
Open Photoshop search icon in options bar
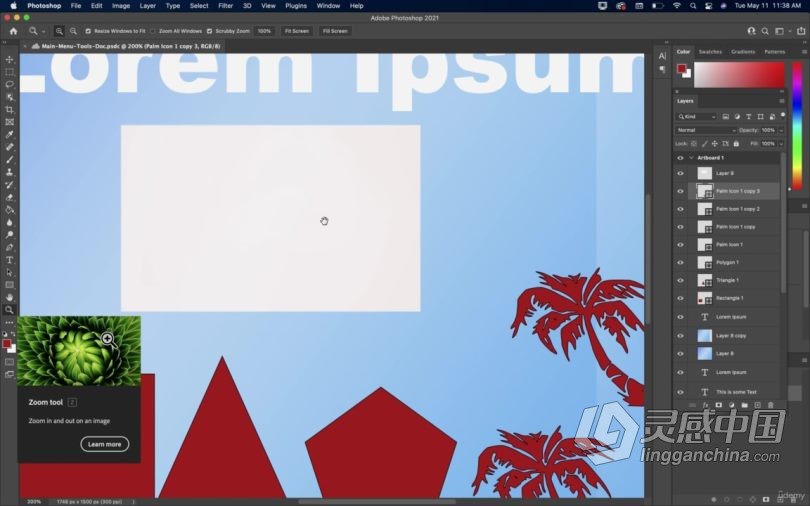click(x=765, y=31)
